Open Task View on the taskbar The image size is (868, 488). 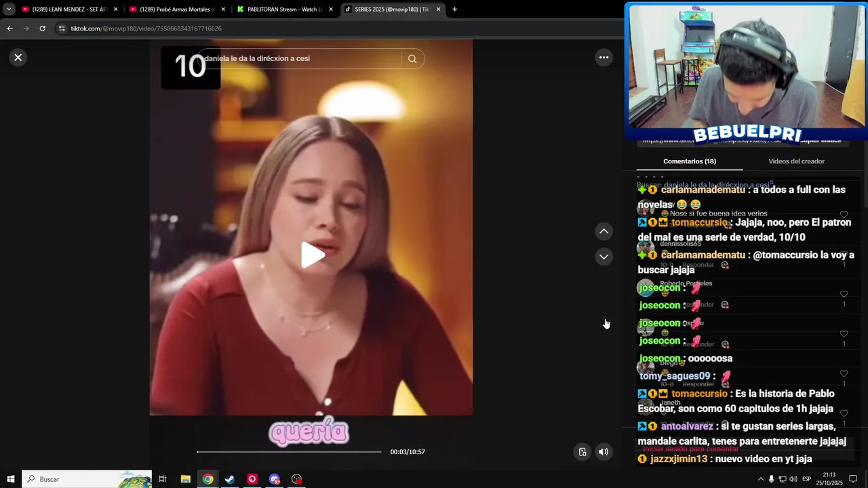(x=163, y=479)
